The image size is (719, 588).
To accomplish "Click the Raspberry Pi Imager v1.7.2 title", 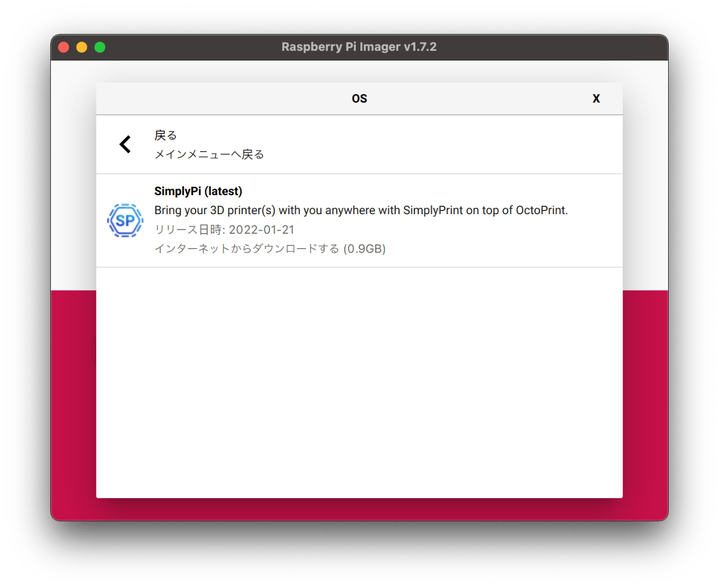I will pyautogui.click(x=359, y=47).
